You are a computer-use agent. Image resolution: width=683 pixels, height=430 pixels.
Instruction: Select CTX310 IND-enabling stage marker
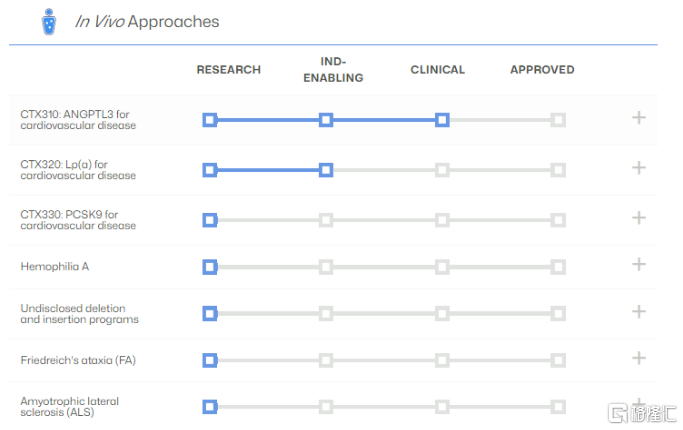(326, 120)
